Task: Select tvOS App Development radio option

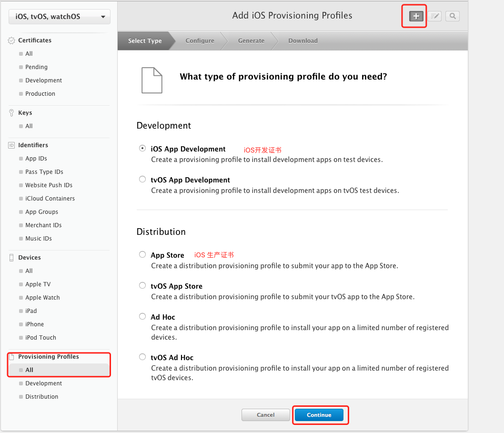Action: pyautogui.click(x=142, y=179)
